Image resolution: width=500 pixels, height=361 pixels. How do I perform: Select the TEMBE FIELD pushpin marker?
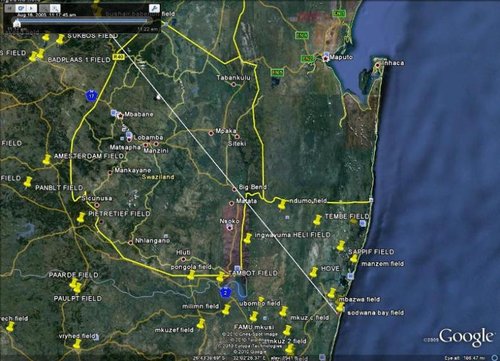tap(317, 220)
